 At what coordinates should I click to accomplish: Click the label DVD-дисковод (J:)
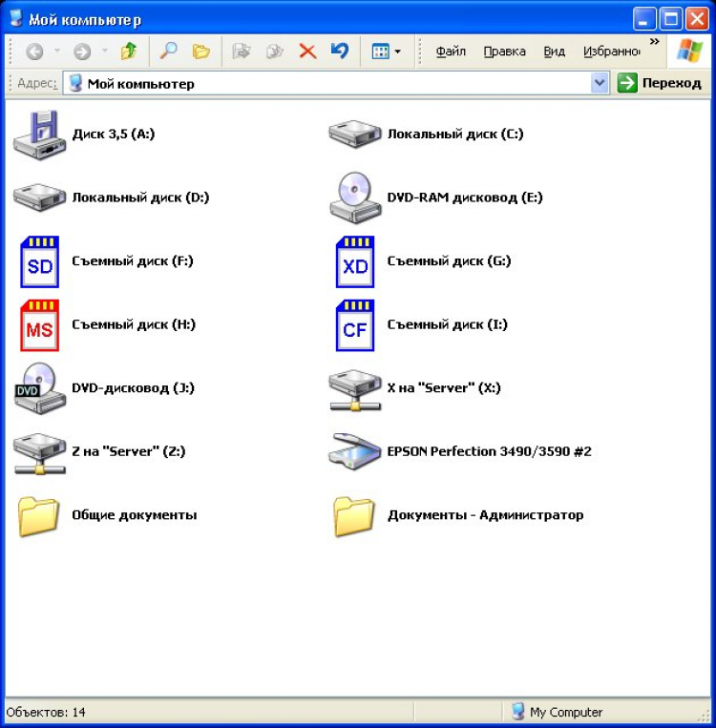pos(133,387)
